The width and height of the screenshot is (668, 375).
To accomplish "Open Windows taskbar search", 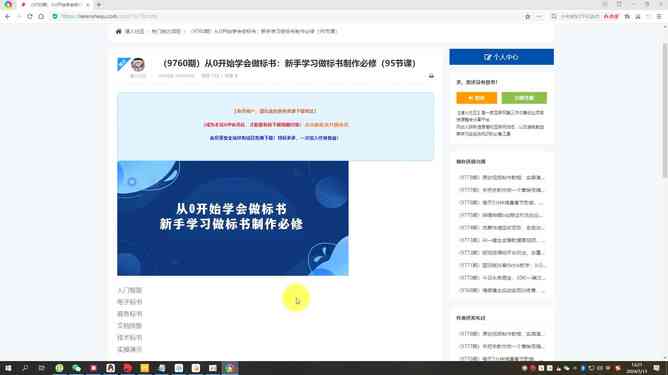I will pyautogui.click(x=25, y=368).
